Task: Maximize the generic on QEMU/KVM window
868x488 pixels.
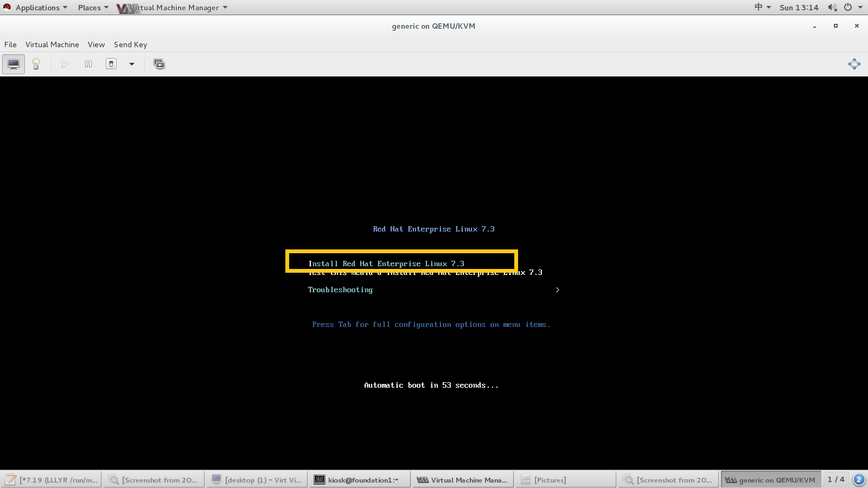Action: click(835, 26)
